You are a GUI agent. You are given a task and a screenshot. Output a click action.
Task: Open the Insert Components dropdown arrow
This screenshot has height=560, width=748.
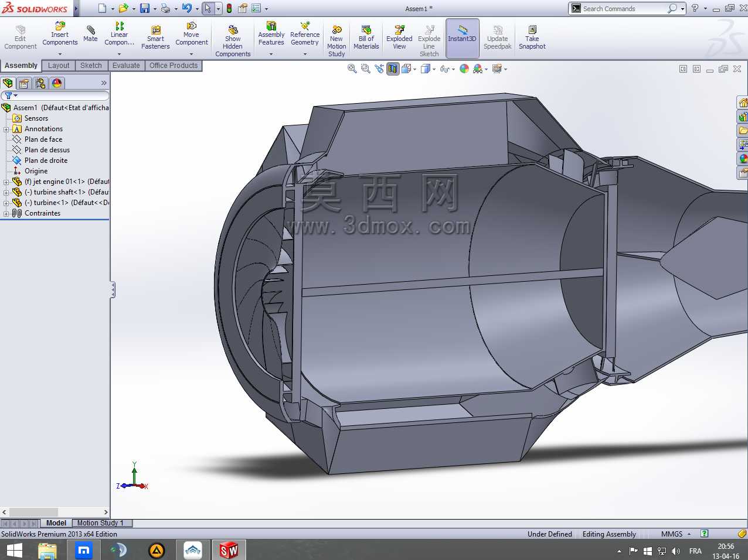(60, 54)
